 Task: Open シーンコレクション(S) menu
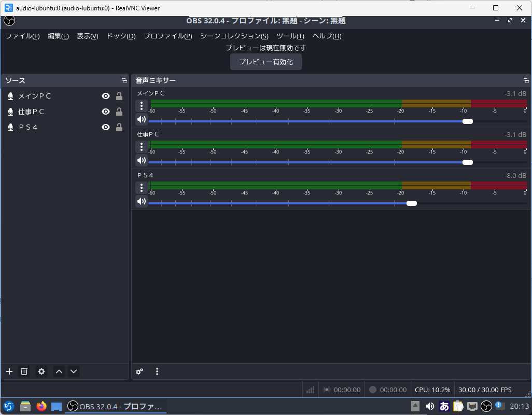coord(234,36)
